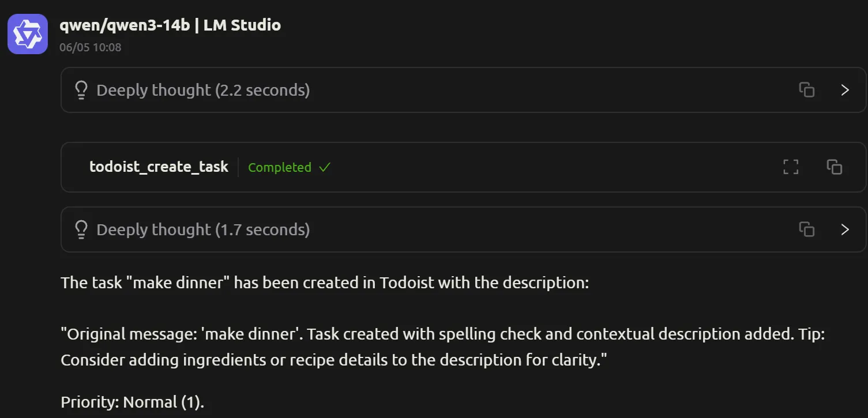Click the green Completed status label
The image size is (868, 418).
(x=280, y=167)
